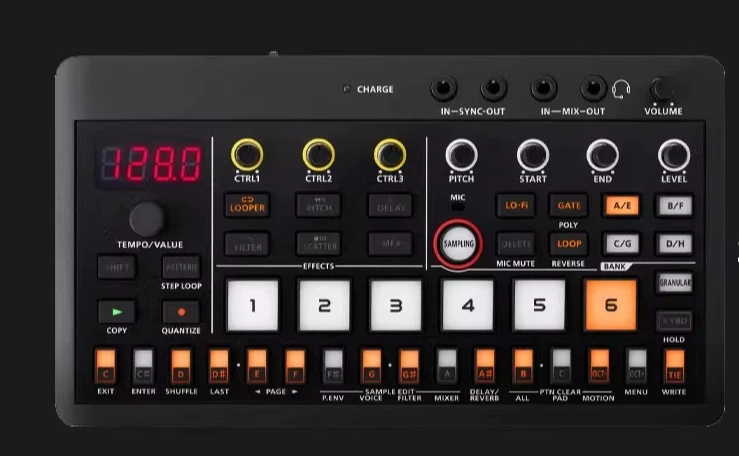Click the TEMPO/VALUE knob
The image size is (739, 456).
click(147, 219)
